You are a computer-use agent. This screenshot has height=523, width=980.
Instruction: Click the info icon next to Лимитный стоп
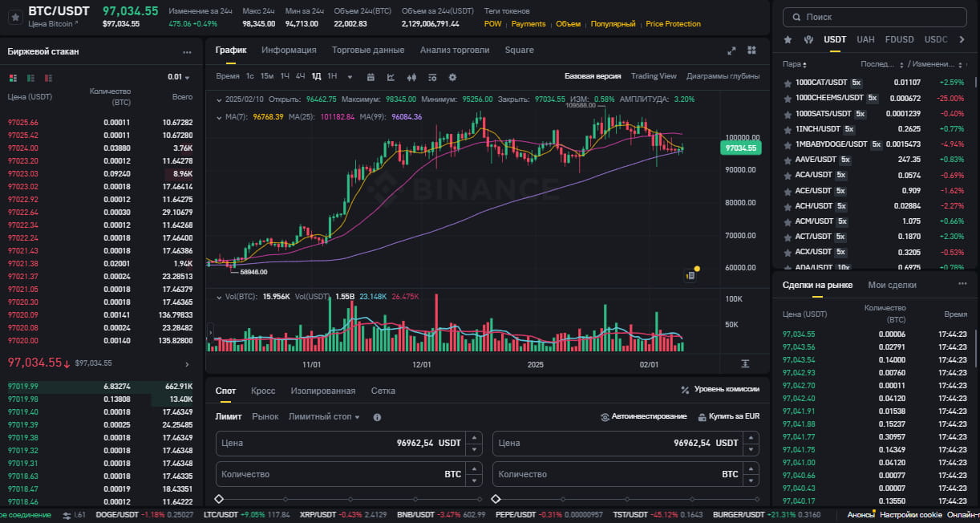pyautogui.click(x=377, y=417)
